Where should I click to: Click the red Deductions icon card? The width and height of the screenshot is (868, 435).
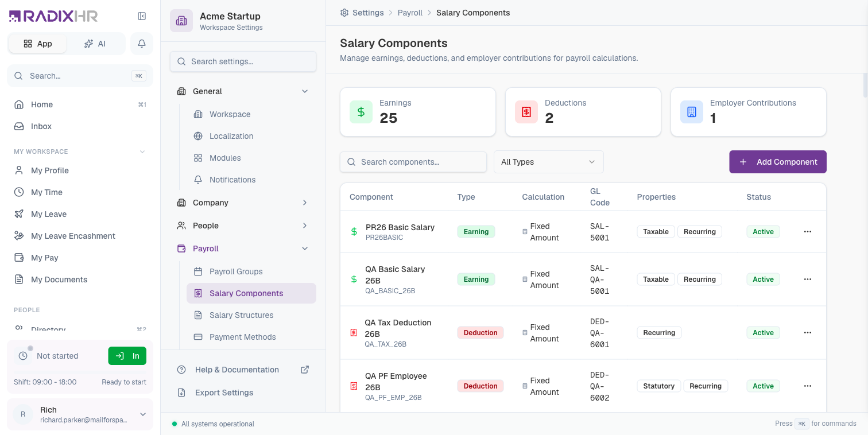(526, 112)
